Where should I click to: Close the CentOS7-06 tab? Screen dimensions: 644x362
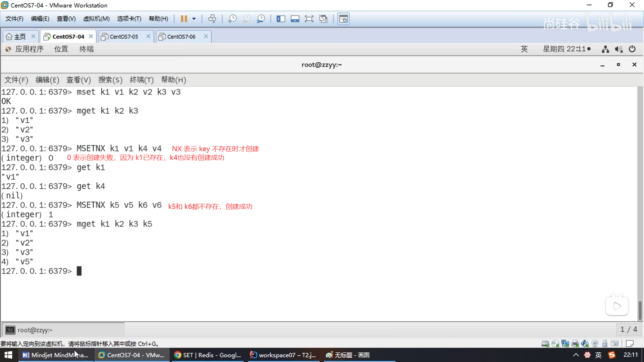pos(206,36)
